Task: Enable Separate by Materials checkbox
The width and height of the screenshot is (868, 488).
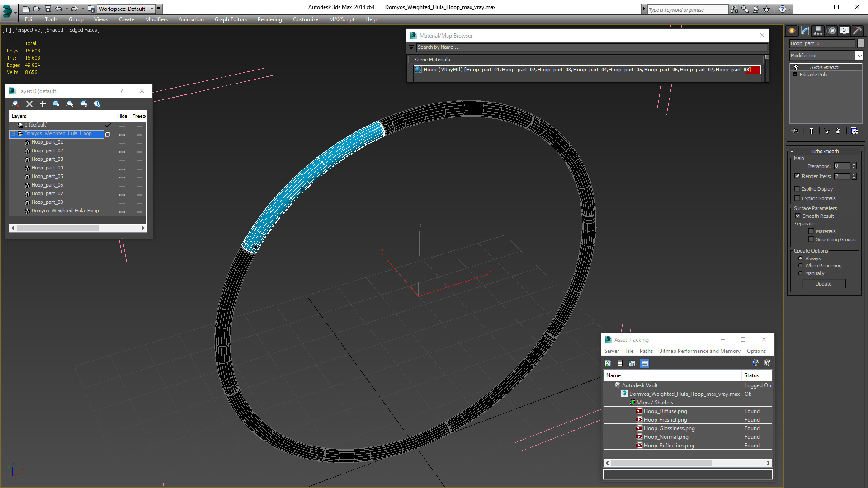Action: (x=811, y=231)
